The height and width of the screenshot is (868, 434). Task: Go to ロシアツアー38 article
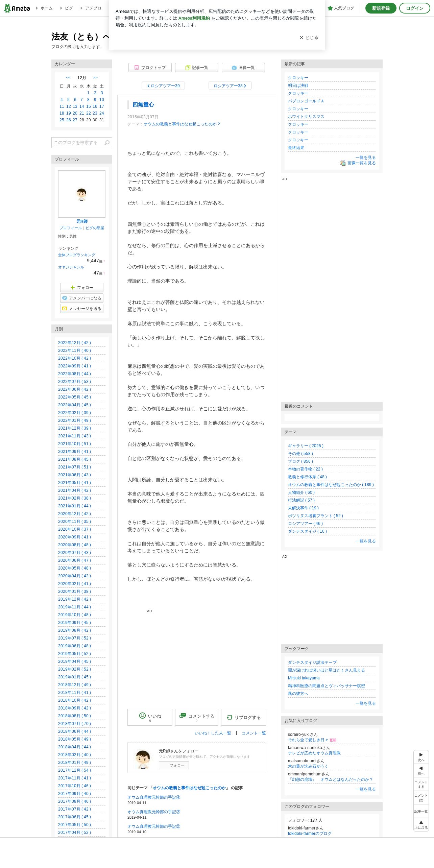tap(230, 86)
